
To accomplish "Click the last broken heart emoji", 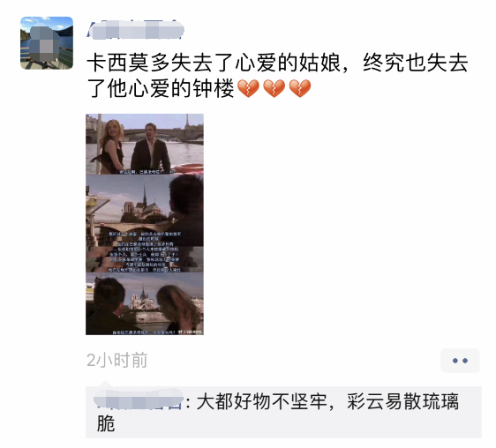I will coord(300,88).
